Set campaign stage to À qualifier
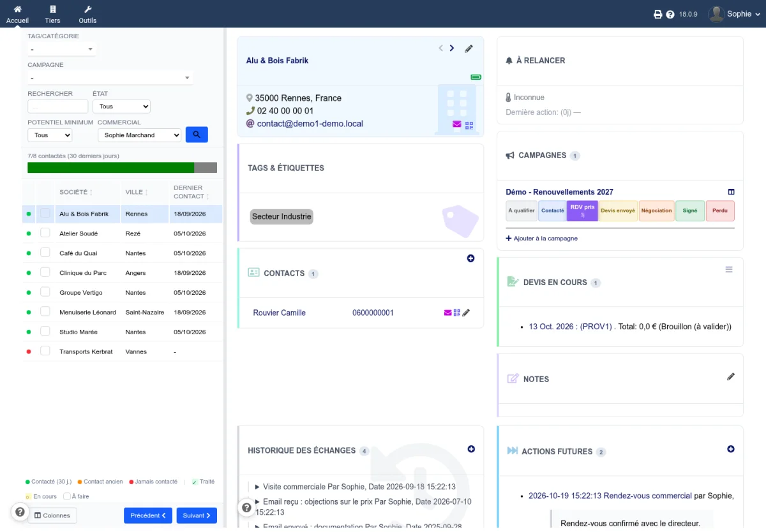The image size is (766, 532). (522, 211)
